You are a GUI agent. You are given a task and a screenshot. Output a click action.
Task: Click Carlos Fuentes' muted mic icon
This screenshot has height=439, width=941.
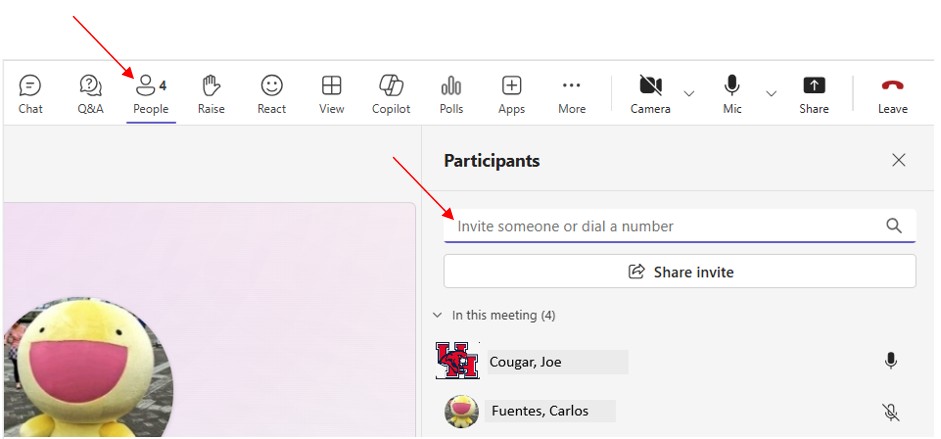pyautogui.click(x=891, y=412)
